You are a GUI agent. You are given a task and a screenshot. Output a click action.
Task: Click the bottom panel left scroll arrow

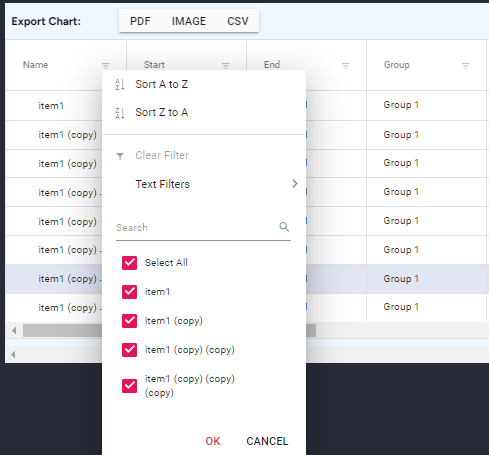pos(13,354)
